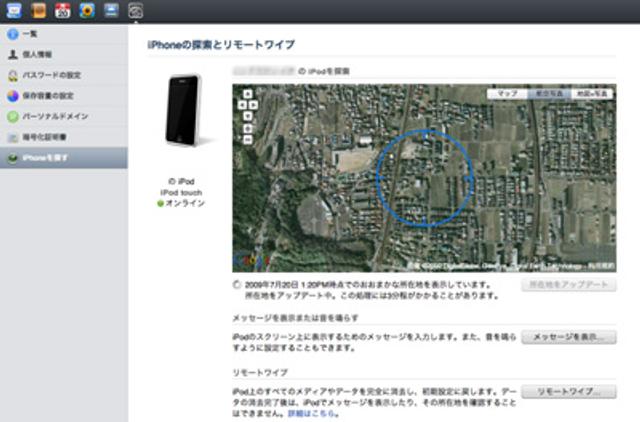This screenshot has width=640, height=422.
Task: Click メッセージを表示 button
Action: pos(569,337)
